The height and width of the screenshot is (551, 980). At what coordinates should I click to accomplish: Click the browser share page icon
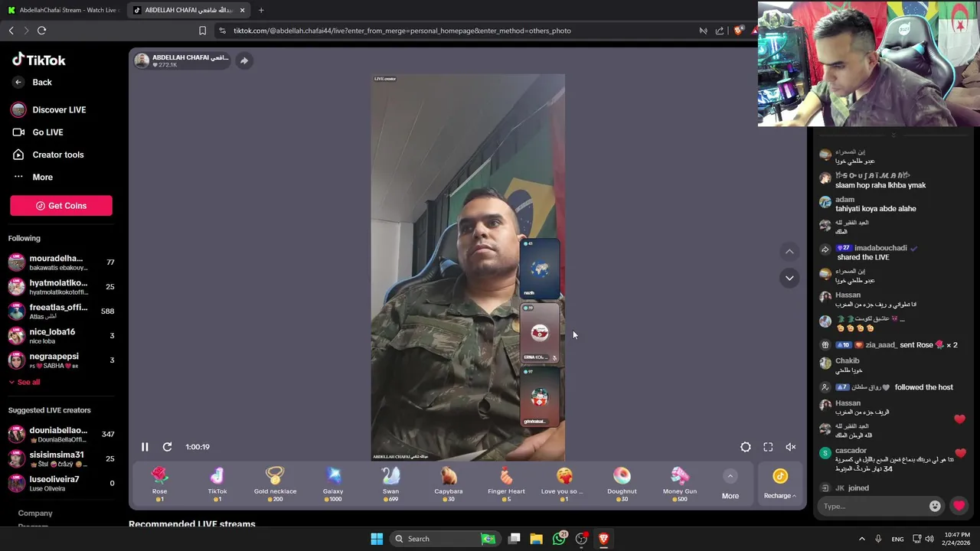720,31
